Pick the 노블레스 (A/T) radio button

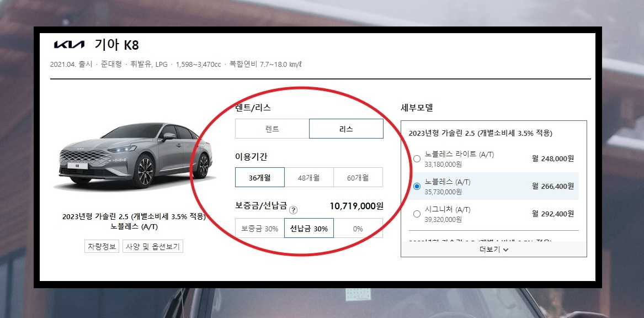pos(417,186)
